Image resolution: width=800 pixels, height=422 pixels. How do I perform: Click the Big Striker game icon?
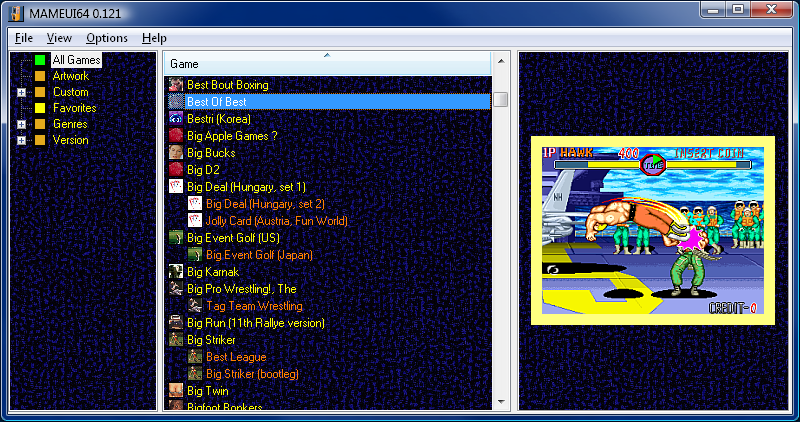pyautogui.click(x=176, y=340)
